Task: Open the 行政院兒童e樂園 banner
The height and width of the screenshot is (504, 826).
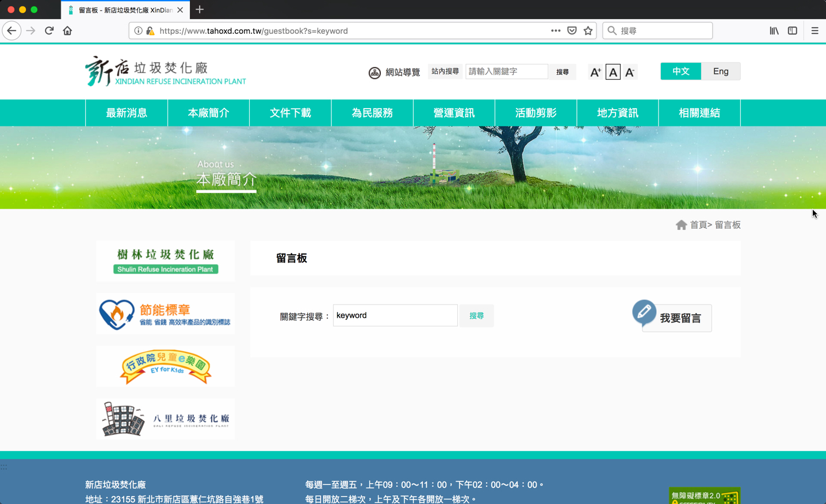Action: coord(166,367)
